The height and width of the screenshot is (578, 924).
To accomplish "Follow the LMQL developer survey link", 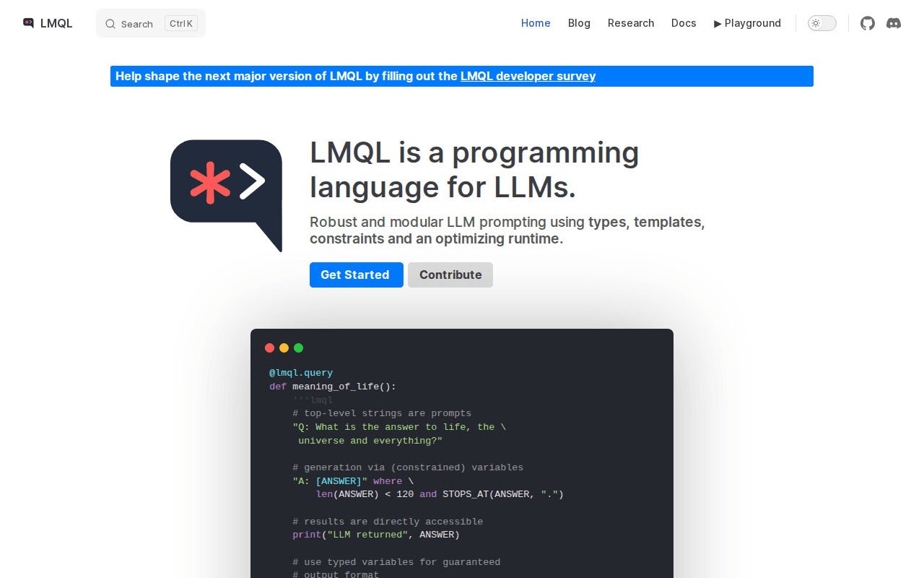I will pos(528,76).
